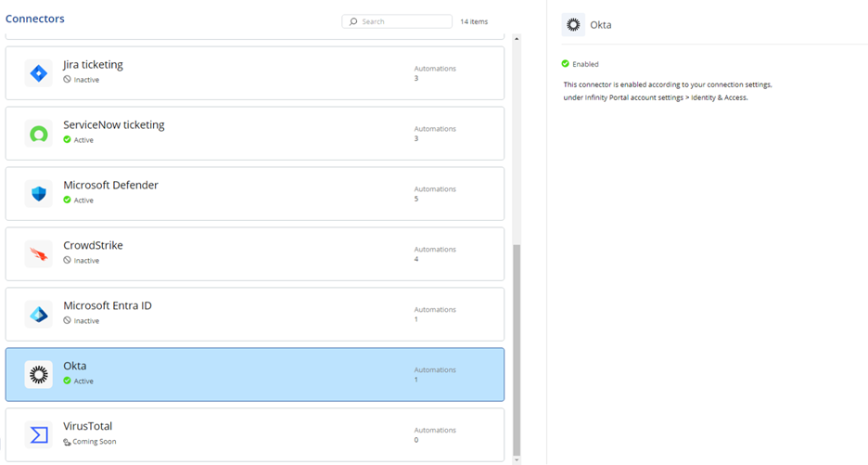This screenshot has height=465, width=868.
Task: Click the Okta logo in details panel
Action: click(x=573, y=25)
